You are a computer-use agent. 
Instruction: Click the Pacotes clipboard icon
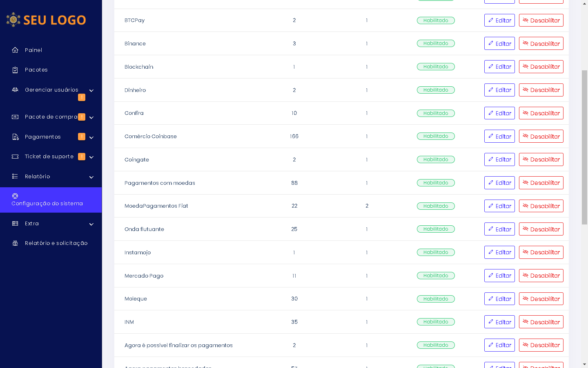tap(15, 70)
